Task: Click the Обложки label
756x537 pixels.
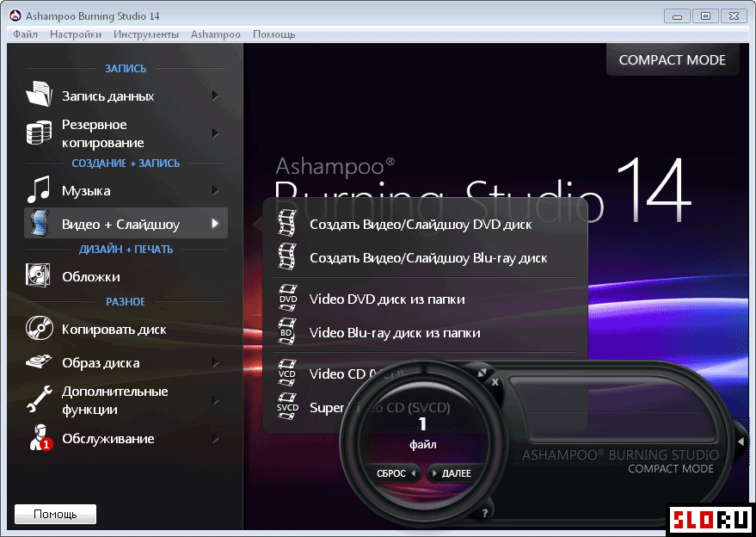Action: 90,277
